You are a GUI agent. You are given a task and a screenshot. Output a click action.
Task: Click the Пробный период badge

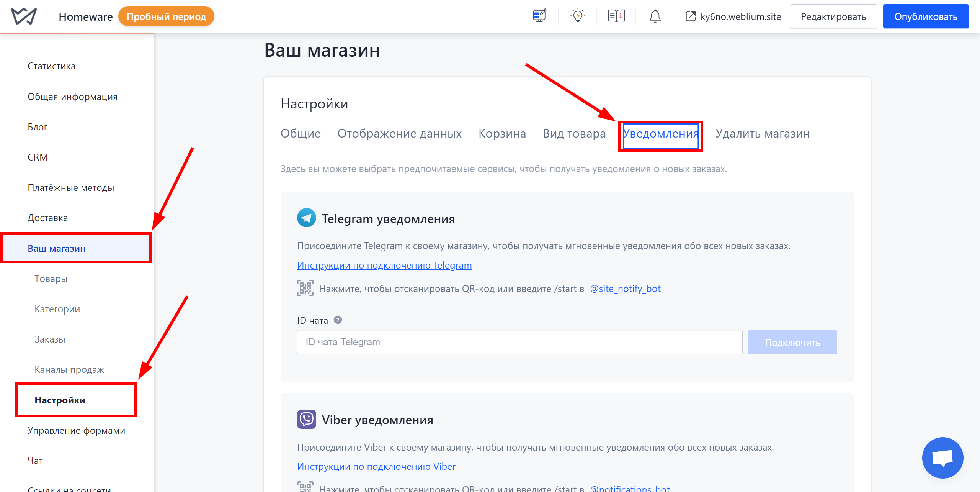[166, 16]
